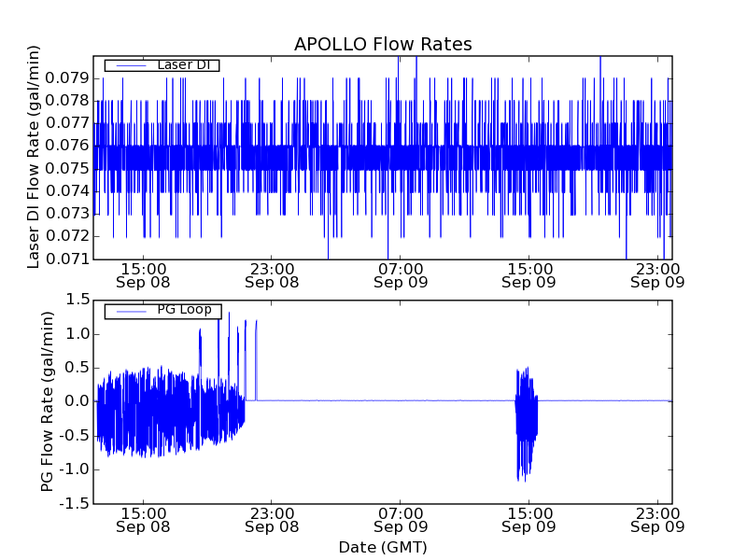Image resolution: width=747 pixels, height=560 pixels.
Task: Click the "Date (GMT)" x-axis label
Action: [x=383, y=547]
